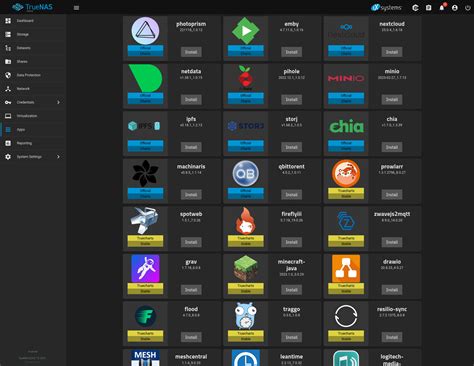Open Data Protection in the sidebar

tap(33, 75)
